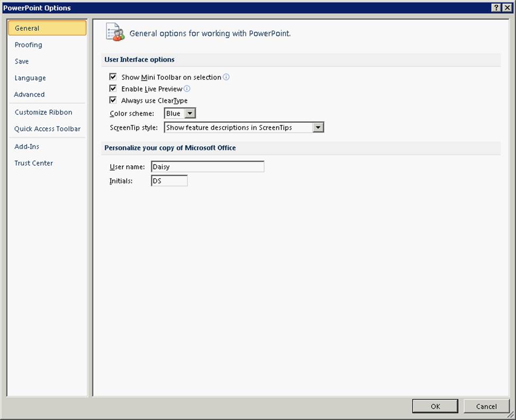Disable the Enable Live Preview checkbox
516x420 pixels.
point(113,88)
